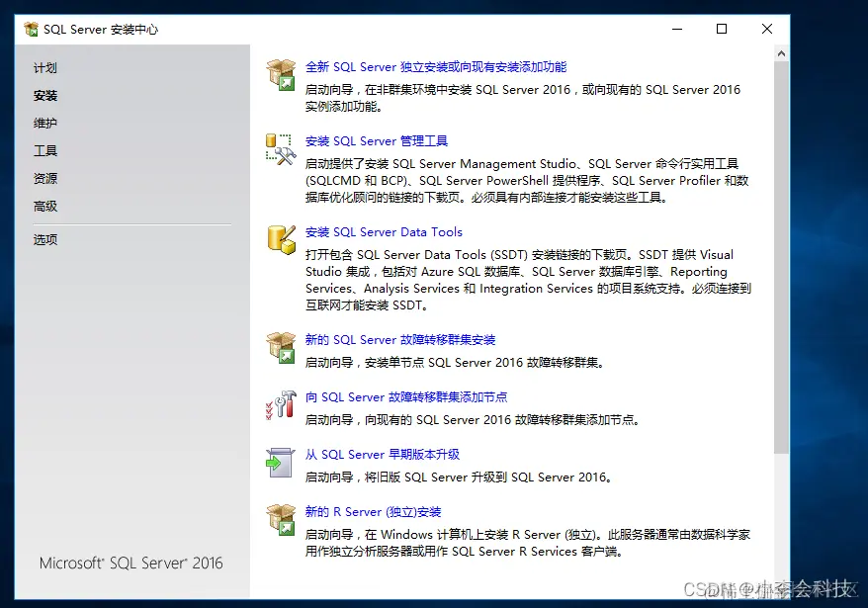Click description text 启动向导，安装单节点 SQL Server 2016 故障转移群集
Image resolution: width=868 pixels, height=608 pixels.
454,363
